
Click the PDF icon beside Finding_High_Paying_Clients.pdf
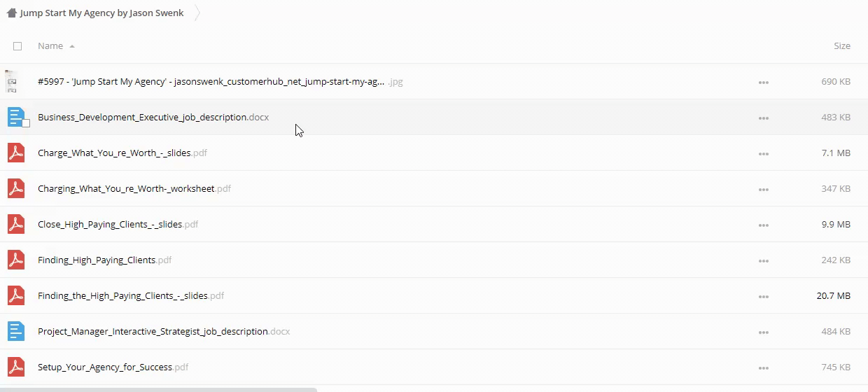point(15,260)
